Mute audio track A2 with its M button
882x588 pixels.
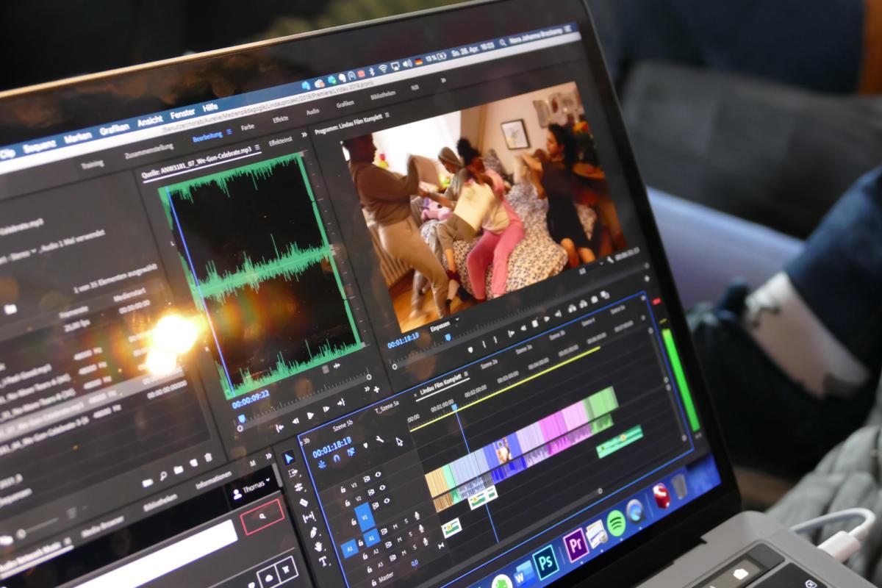point(400,539)
